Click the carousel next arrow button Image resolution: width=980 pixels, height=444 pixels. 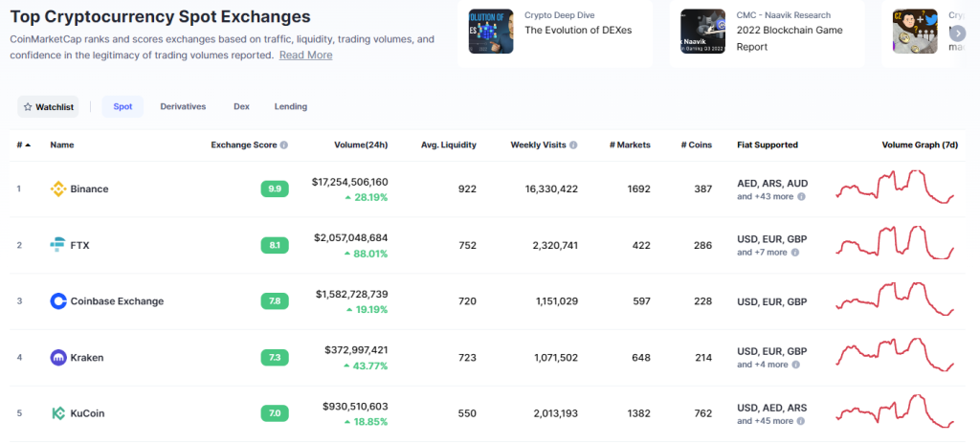(957, 33)
